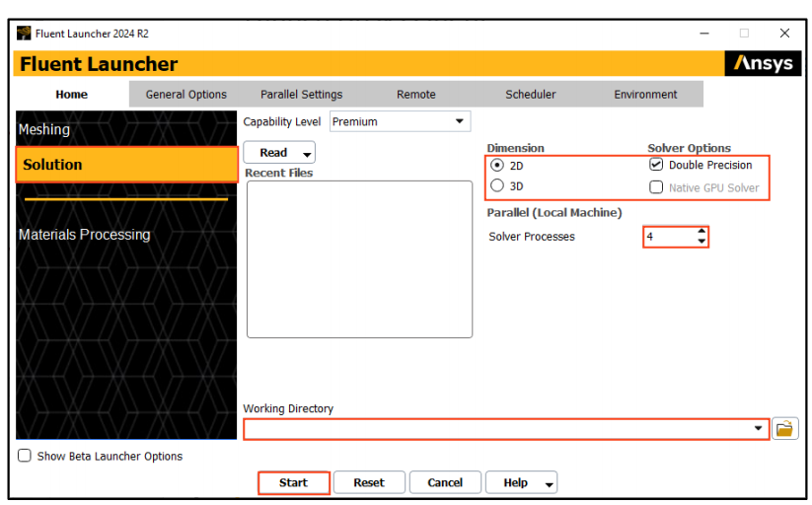The image size is (812, 505).
Task: Select the Solution mode
Action: click(126, 164)
